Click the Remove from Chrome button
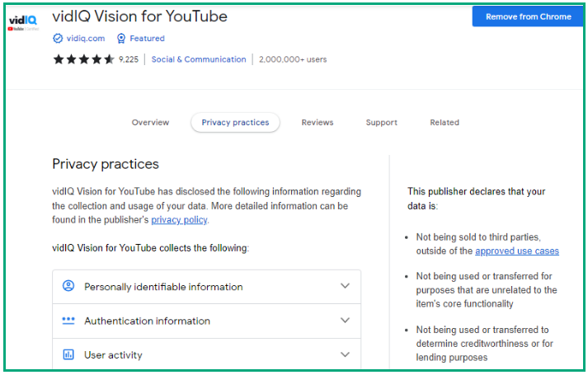 [528, 16]
